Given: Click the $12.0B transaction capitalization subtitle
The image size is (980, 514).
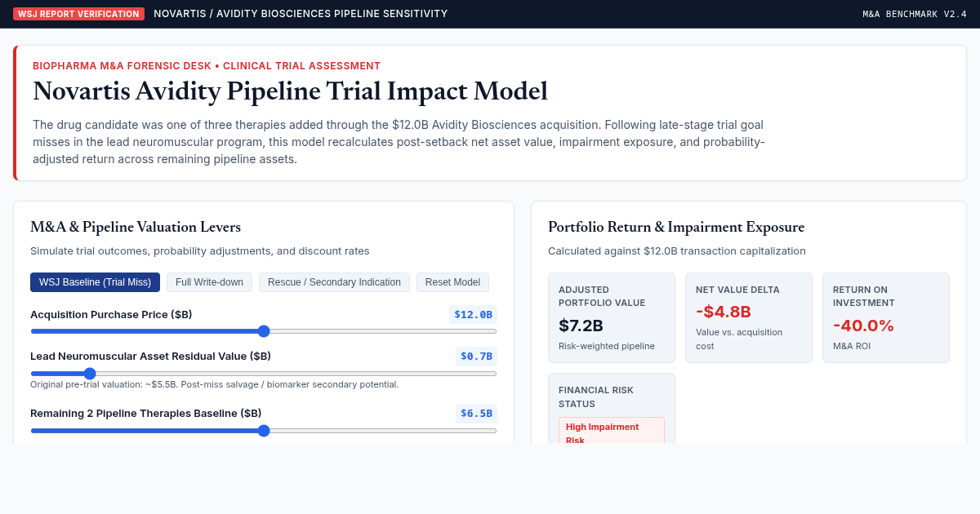Looking at the screenshot, I should click(677, 250).
